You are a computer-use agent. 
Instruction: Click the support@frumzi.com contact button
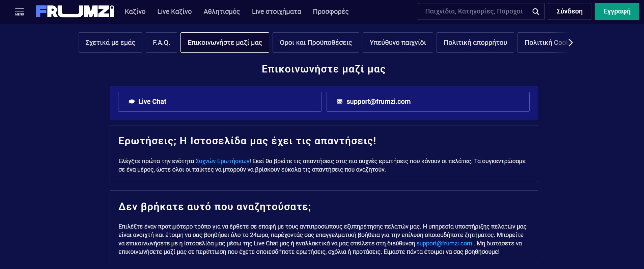pyautogui.click(x=428, y=101)
